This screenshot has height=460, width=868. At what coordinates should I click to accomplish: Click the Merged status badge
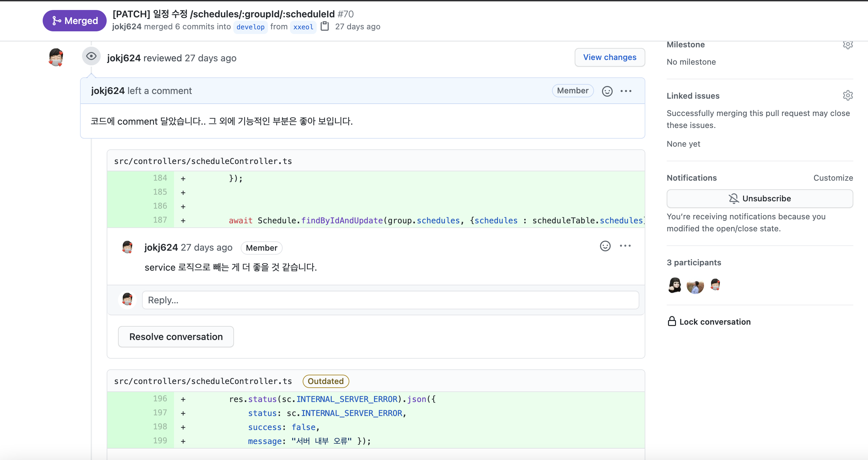point(74,21)
